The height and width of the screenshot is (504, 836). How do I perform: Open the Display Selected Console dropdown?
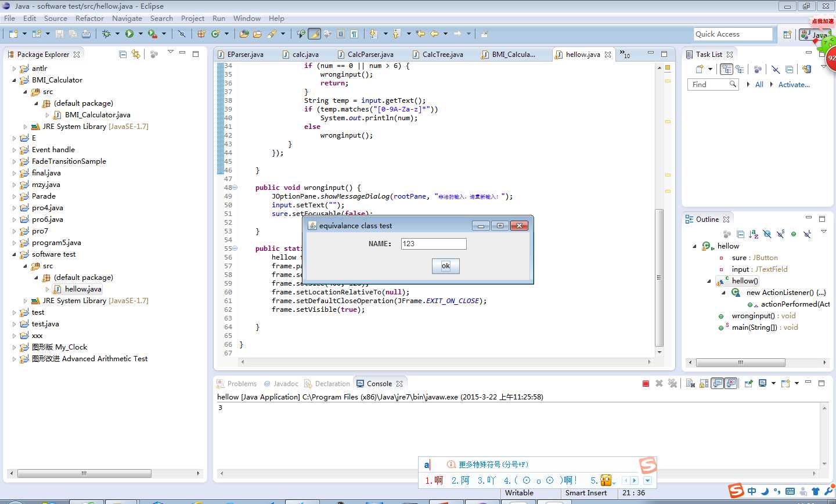[773, 383]
